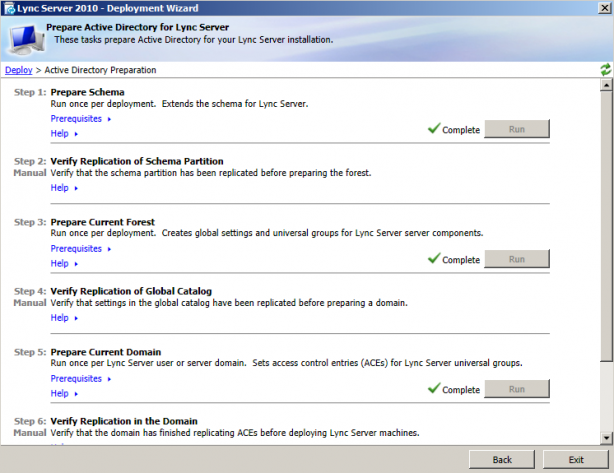Click the Prepare Schema step title
The height and width of the screenshot is (473, 614).
(87, 92)
